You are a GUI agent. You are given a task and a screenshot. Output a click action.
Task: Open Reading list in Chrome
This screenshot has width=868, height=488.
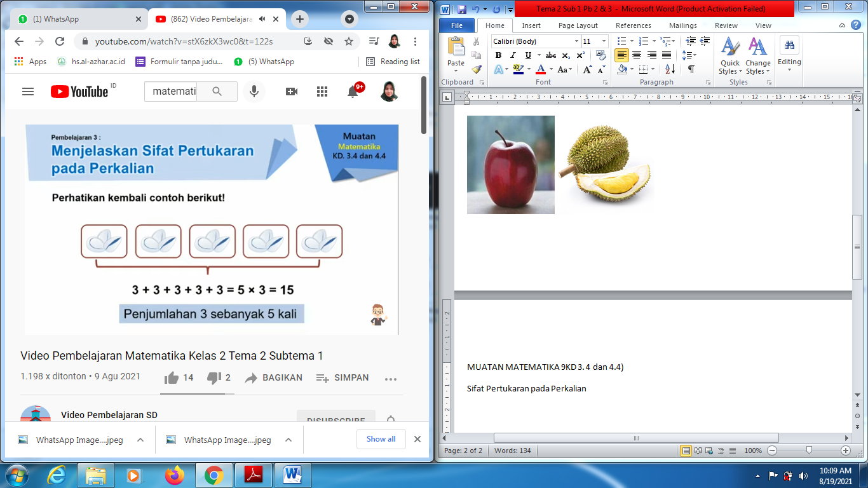[393, 62]
